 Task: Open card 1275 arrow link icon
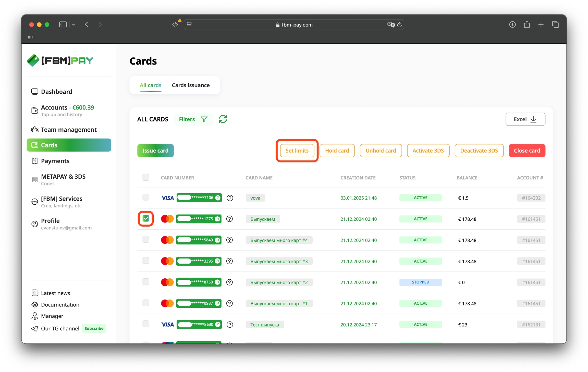pos(217,219)
